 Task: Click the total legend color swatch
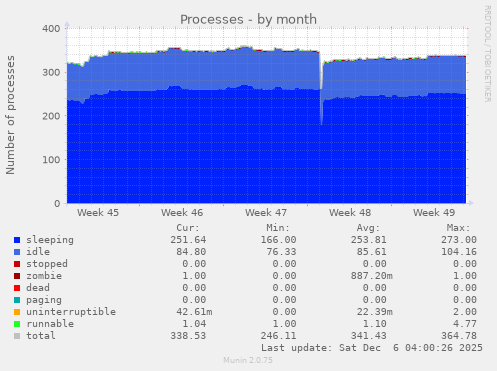17,336
